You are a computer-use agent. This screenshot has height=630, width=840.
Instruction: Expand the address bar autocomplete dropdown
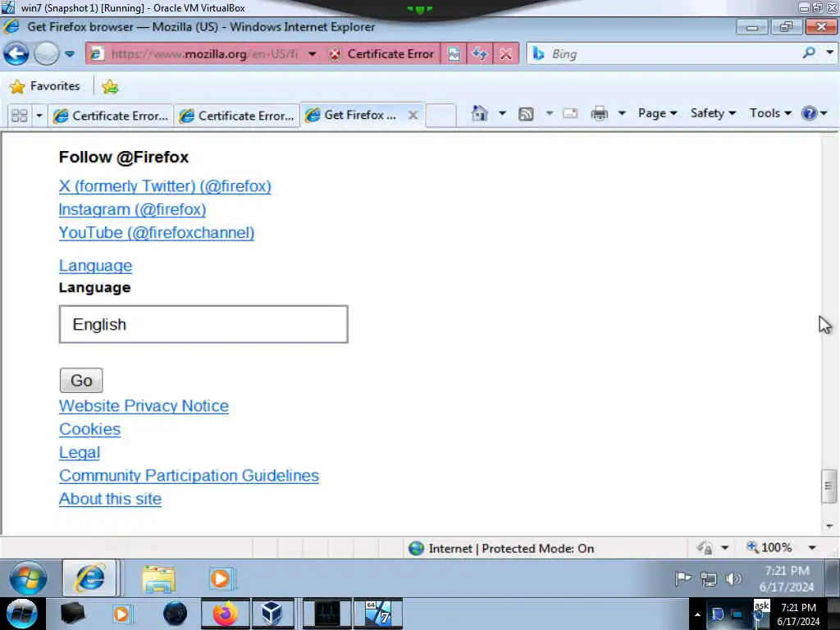pos(313,54)
